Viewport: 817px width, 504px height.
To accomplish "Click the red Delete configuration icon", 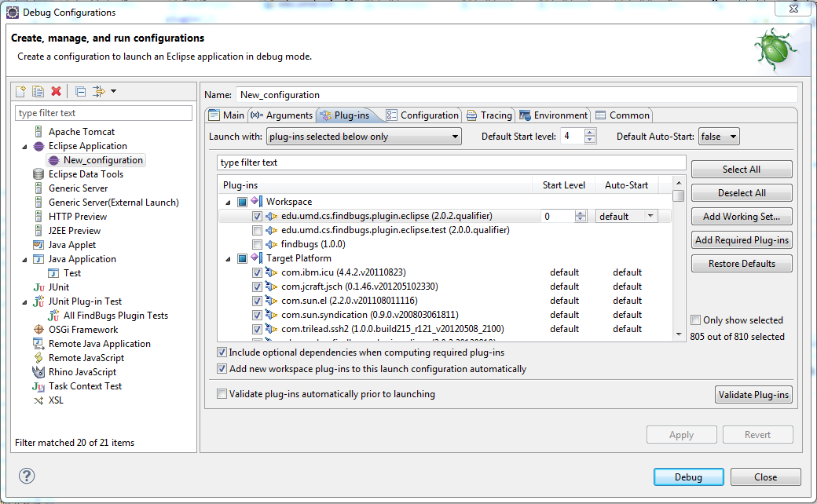I will coord(57,92).
